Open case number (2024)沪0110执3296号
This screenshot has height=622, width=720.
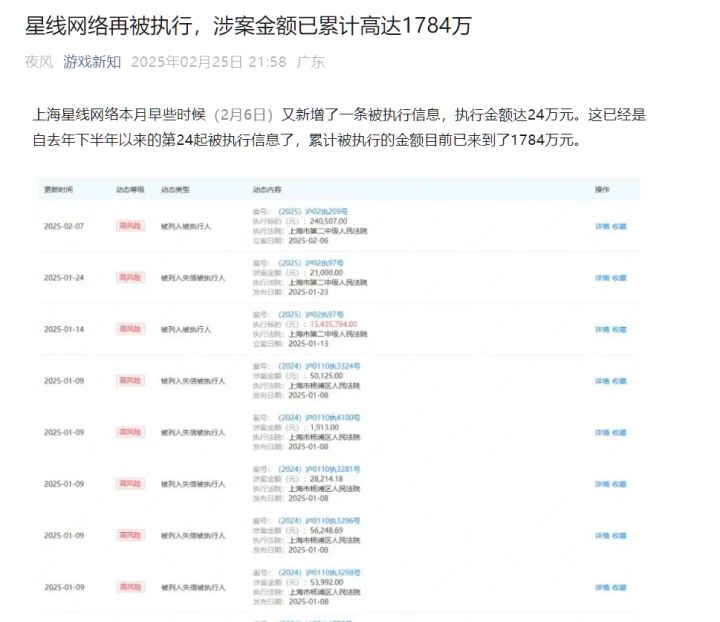tap(319, 521)
